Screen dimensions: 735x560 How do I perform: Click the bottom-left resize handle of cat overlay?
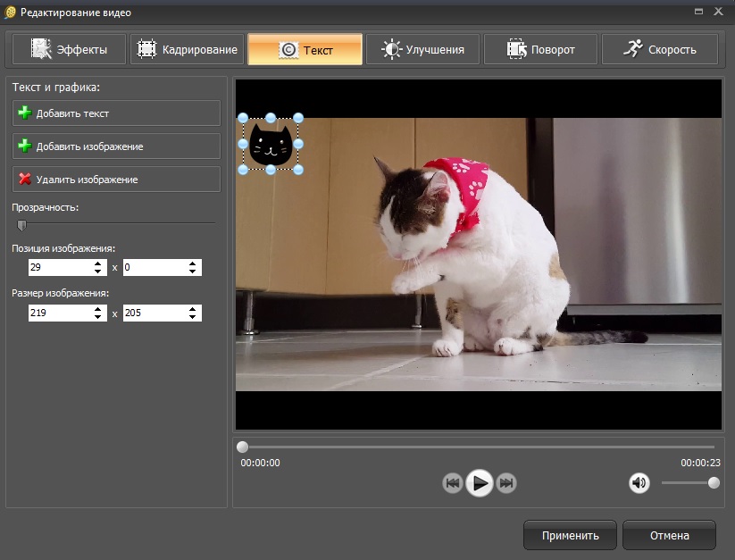(x=243, y=170)
